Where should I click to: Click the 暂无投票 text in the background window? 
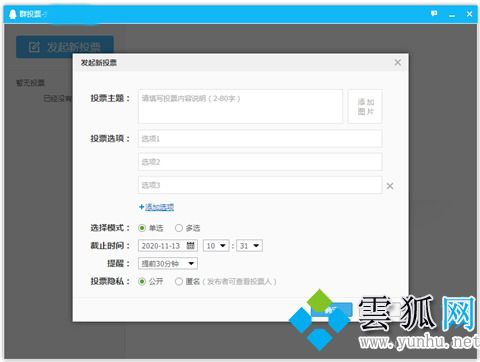coord(31,83)
